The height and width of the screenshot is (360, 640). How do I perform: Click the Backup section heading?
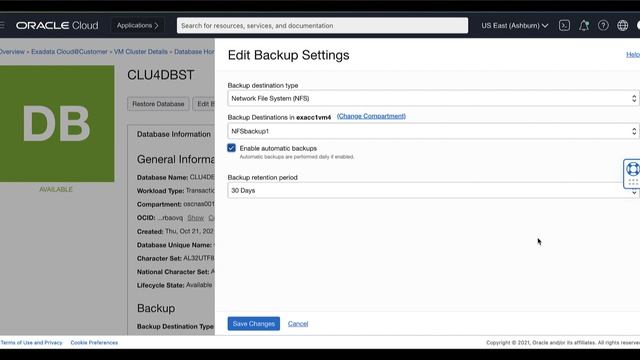pyautogui.click(x=156, y=308)
